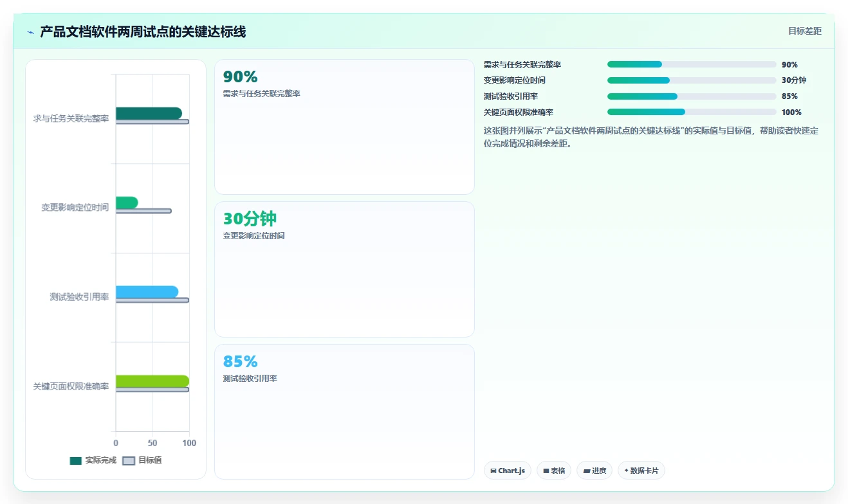The height and width of the screenshot is (504, 848).
Task: Click the 测试验收引用率 progress bar
Action: (692, 96)
